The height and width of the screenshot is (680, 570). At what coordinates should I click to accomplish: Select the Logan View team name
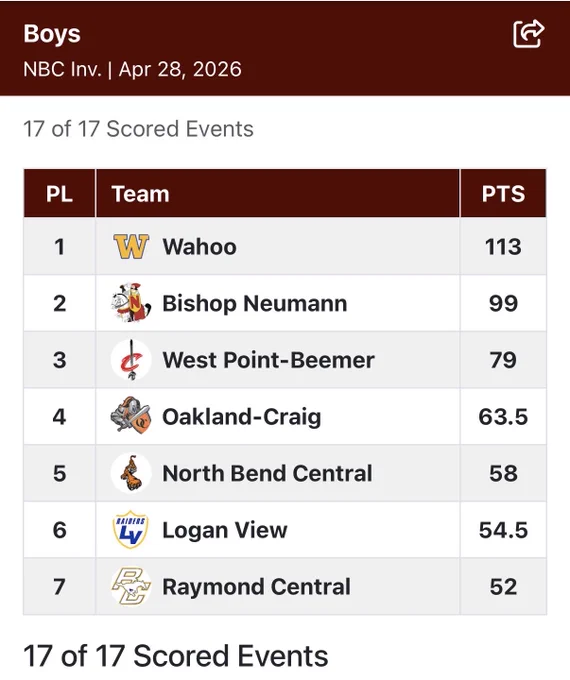(225, 530)
